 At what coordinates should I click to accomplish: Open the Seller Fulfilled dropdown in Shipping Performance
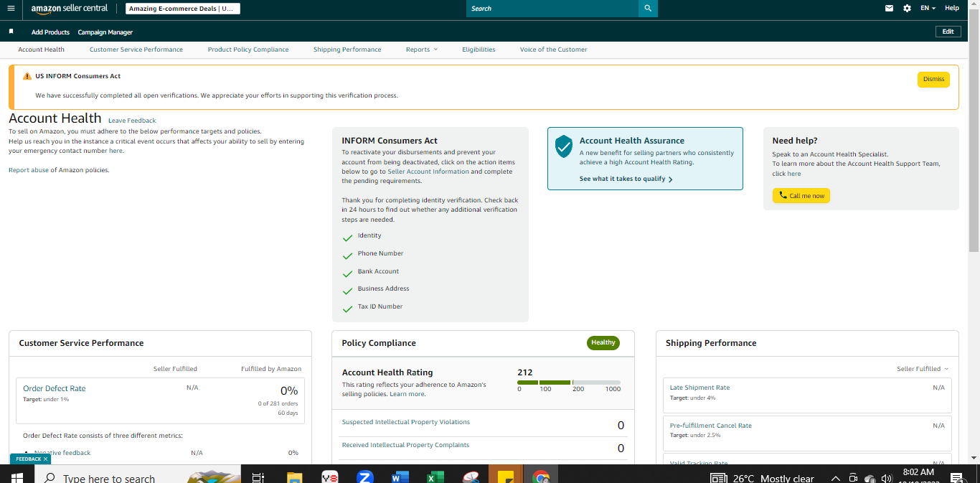pyautogui.click(x=923, y=369)
